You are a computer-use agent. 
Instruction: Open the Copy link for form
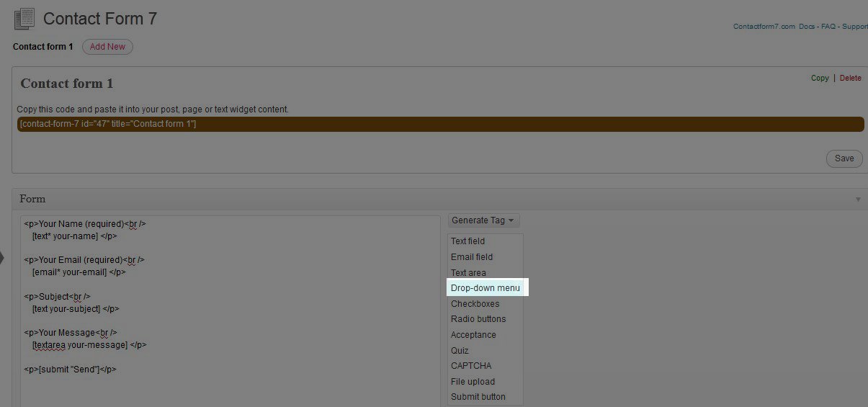pyautogui.click(x=820, y=78)
